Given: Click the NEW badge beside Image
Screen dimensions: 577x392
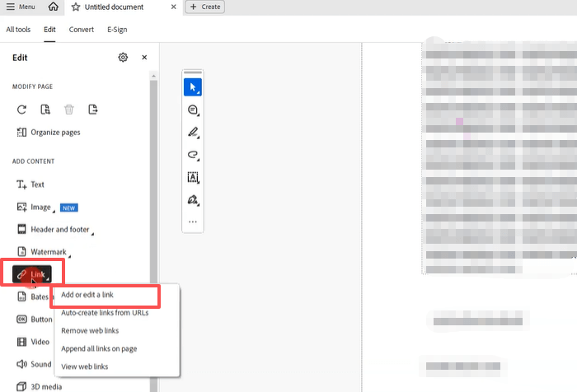Looking at the screenshot, I should pos(68,208).
